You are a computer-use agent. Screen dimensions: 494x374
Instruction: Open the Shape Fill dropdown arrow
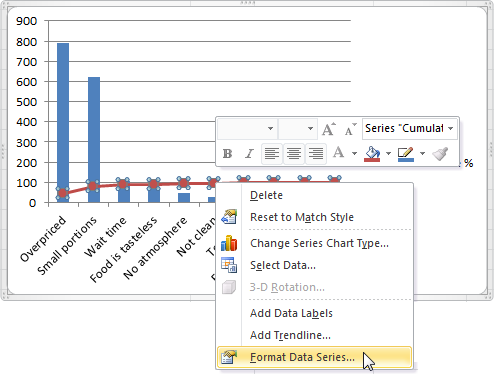tap(388, 154)
